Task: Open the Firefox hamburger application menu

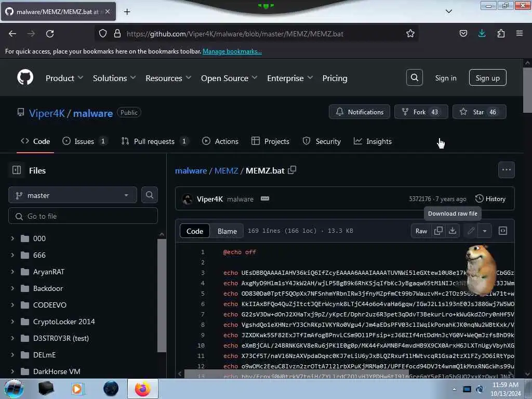Action: 519,33
